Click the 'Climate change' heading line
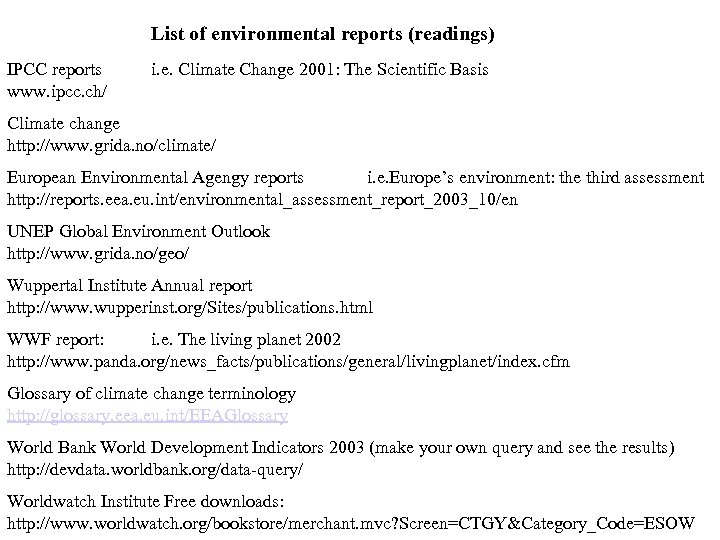Viewport: 720px width, 540px height. tap(63, 124)
